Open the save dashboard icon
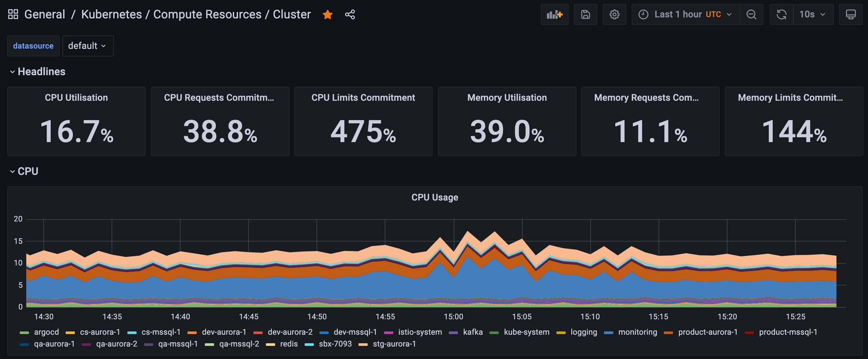Image resolution: width=868 pixels, height=359 pixels. (585, 14)
